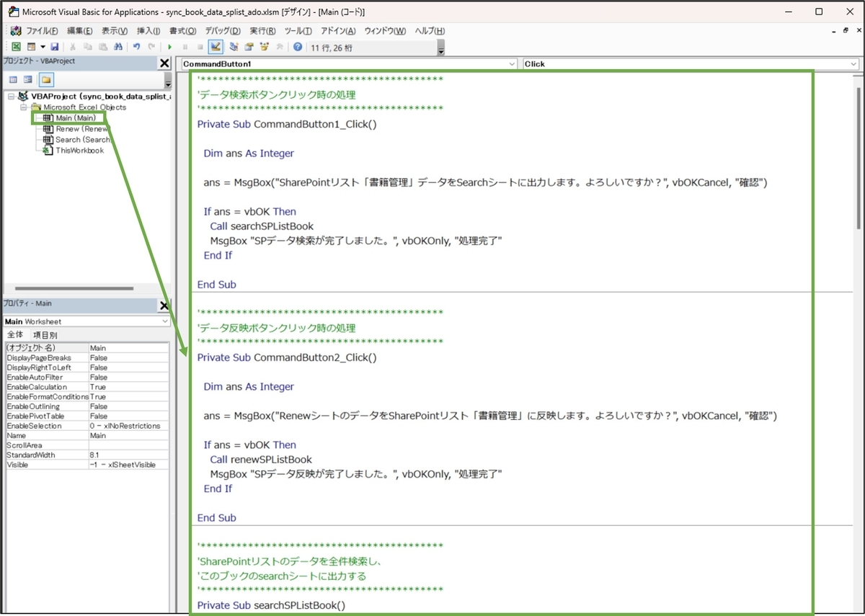Click the Toolbox icon in toolbar
This screenshot has height=616, width=865.
[279, 47]
